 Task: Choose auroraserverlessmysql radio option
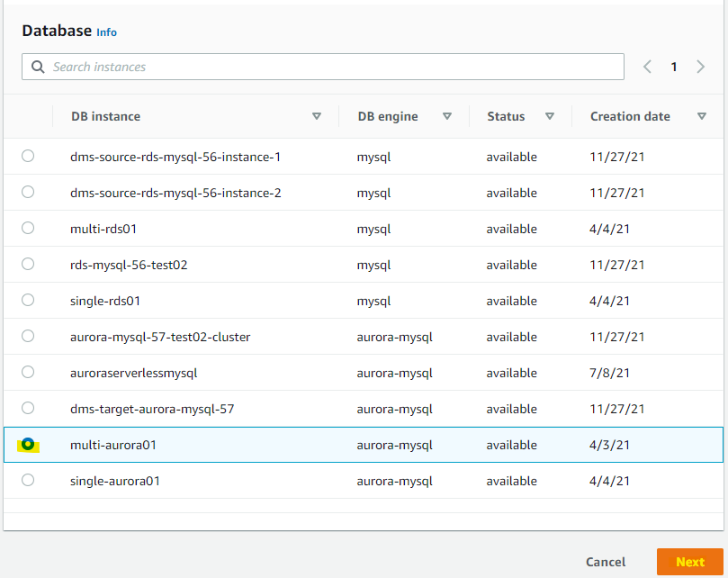click(28, 372)
